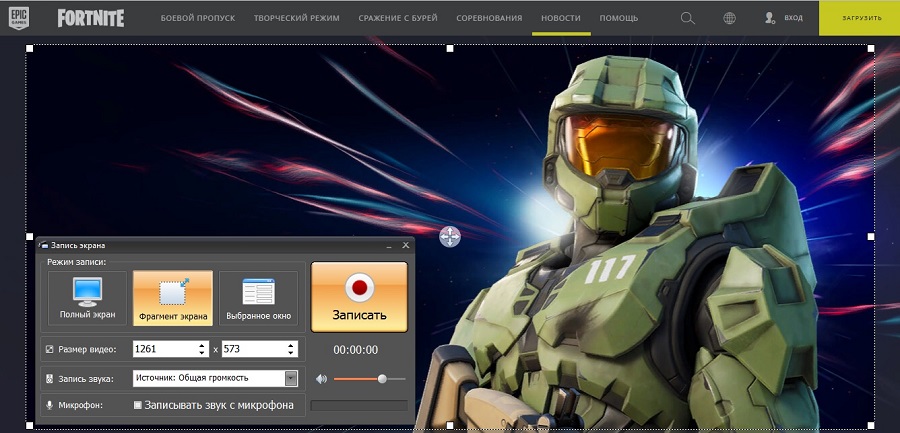Open the Боевой пропуск menu item
Screen dimensions: 900x433
pyautogui.click(x=196, y=18)
